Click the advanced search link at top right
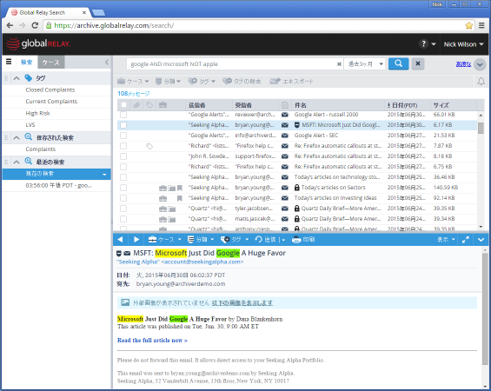 463,64
